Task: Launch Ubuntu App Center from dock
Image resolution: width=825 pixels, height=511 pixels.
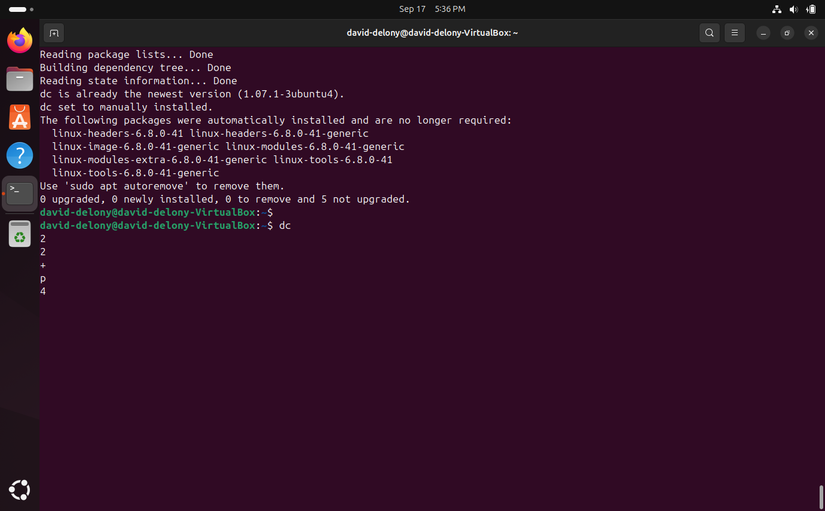Action: 19,117
